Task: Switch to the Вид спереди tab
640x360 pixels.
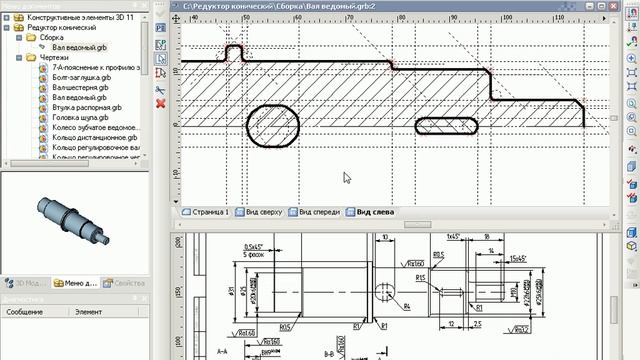Action: (314, 212)
